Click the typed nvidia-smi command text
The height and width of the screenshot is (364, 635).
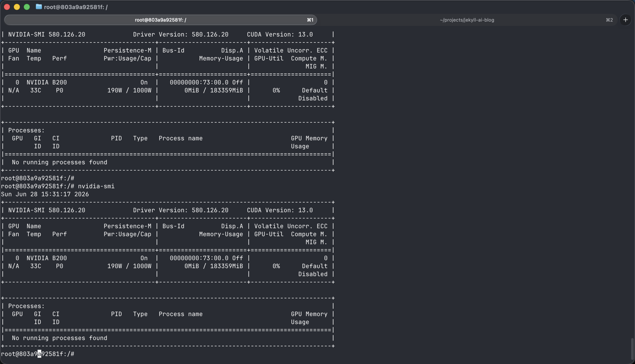pyautogui.click(x=96, y=187)
